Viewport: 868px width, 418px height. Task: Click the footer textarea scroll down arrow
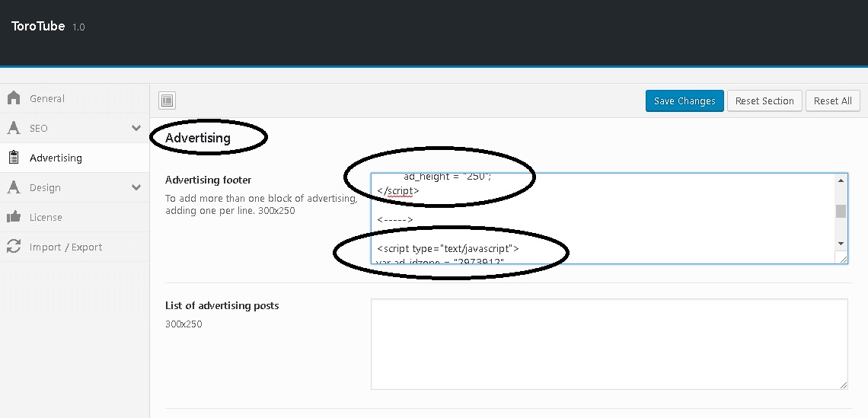(x=841, y=244)
